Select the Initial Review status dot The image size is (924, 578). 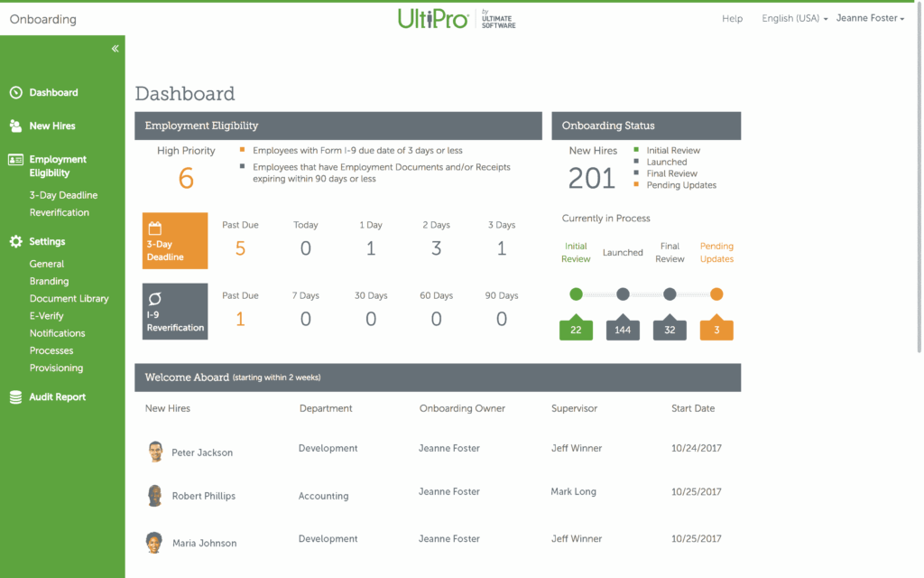point(576,294)
